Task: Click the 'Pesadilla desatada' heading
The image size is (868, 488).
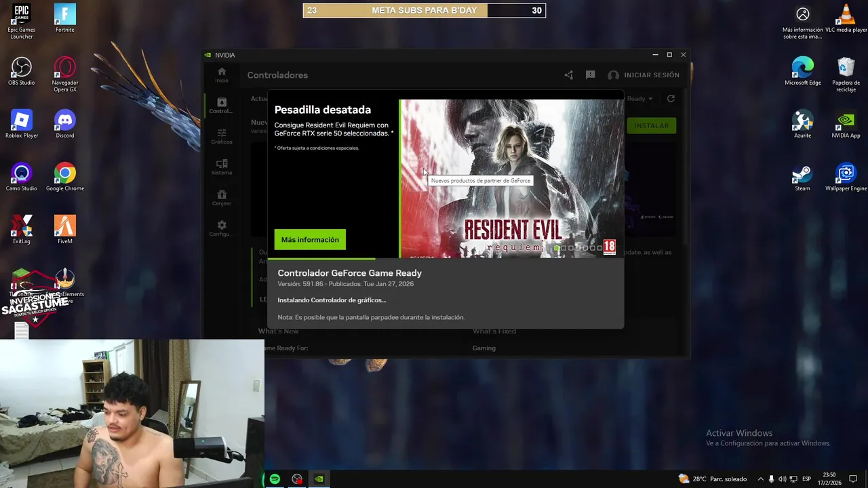Action: (323, 110)
